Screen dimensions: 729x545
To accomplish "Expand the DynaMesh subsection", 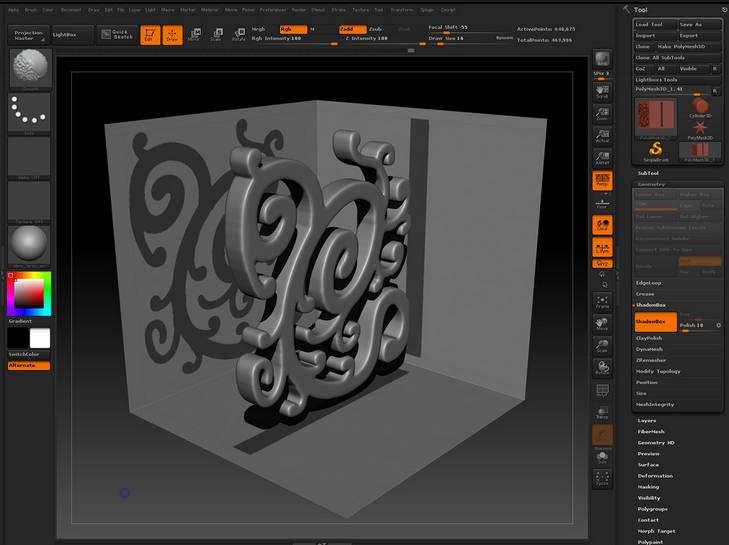I will point(649,349).
